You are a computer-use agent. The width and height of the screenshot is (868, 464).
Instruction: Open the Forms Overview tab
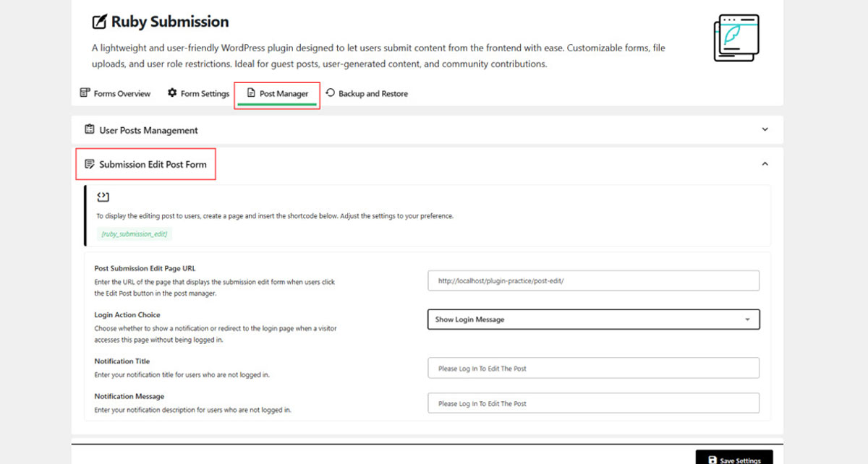click(115, 93)
